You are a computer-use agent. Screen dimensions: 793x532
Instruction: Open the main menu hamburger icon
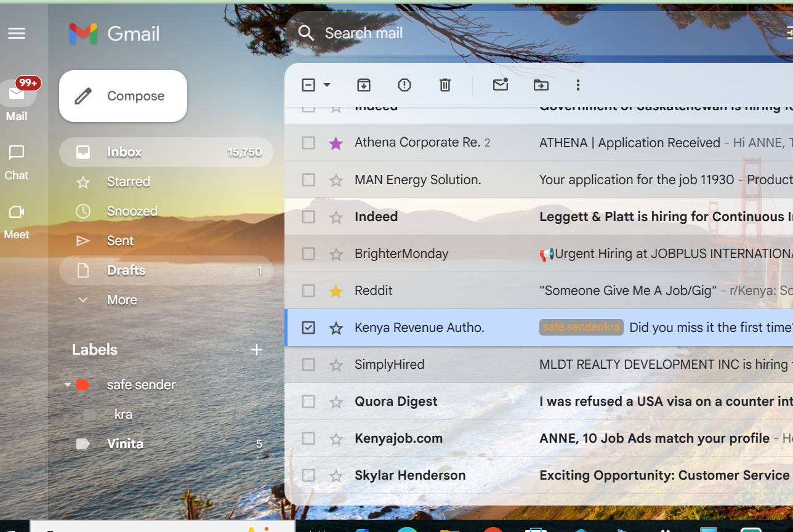(x=17, y=33)
